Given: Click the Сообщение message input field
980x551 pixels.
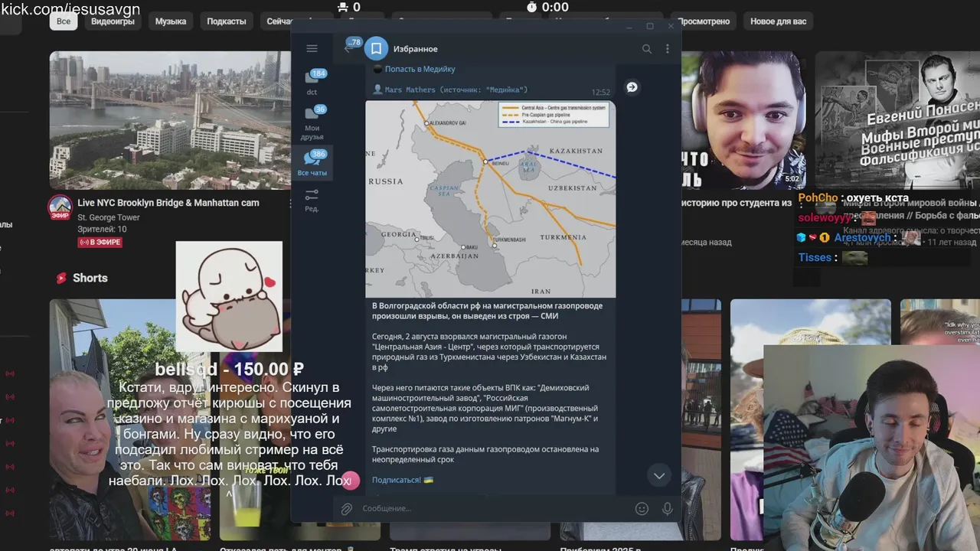Looking at the screenshot, I should point(494,509).
